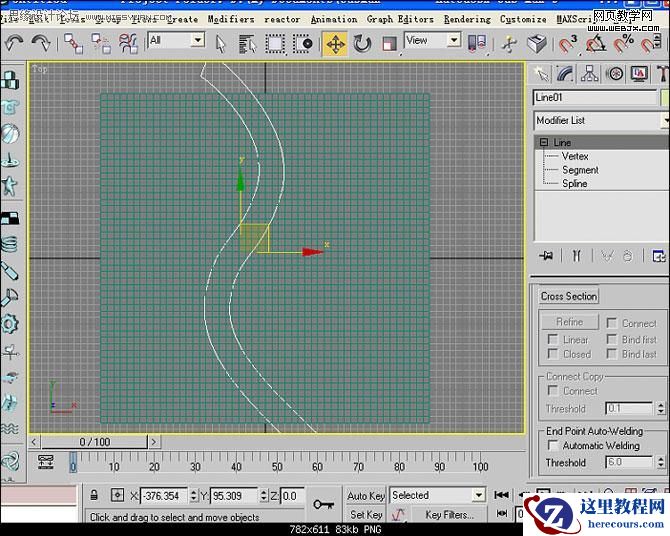Click the Line01 object name field
The image size is (670, 536).
coord(595,97)
